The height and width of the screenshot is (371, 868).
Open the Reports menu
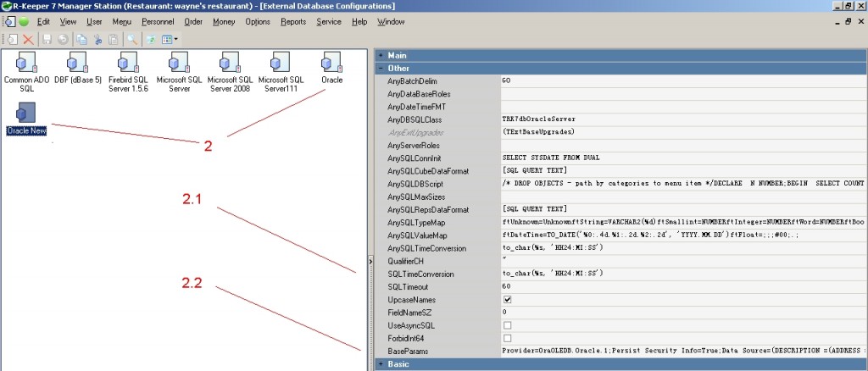click(293, 21)
